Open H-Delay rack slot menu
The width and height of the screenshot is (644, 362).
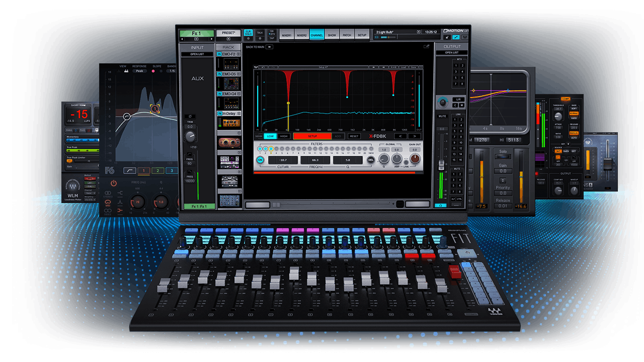[x=238, y=114]
